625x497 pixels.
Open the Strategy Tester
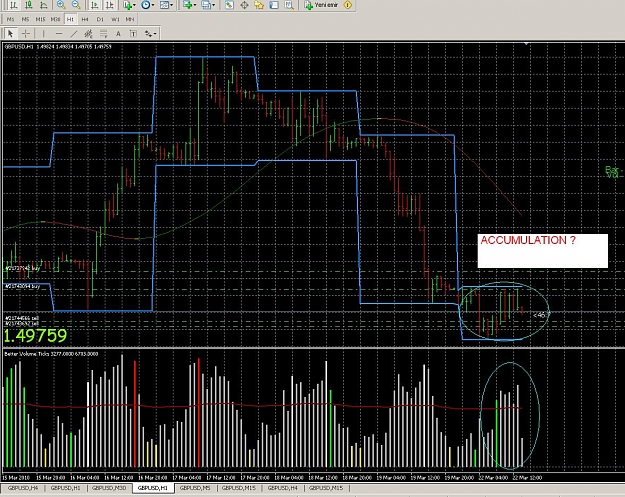289,5
